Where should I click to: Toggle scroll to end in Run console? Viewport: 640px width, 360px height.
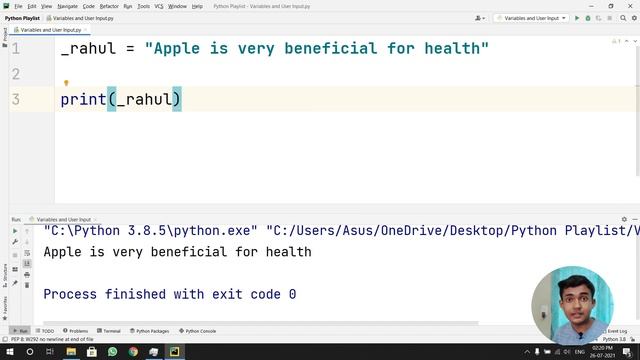pyautogui.click(x=27, y=264)
